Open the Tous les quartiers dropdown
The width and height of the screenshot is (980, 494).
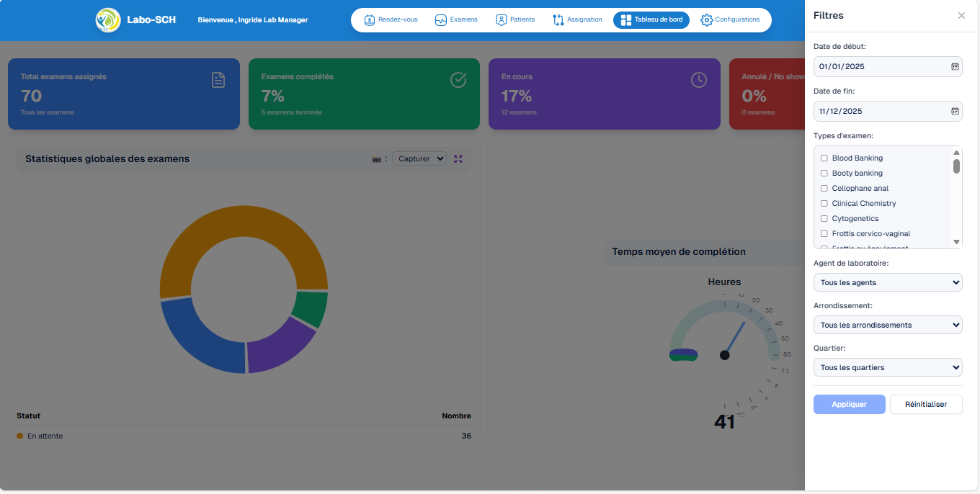click(887, 368)
